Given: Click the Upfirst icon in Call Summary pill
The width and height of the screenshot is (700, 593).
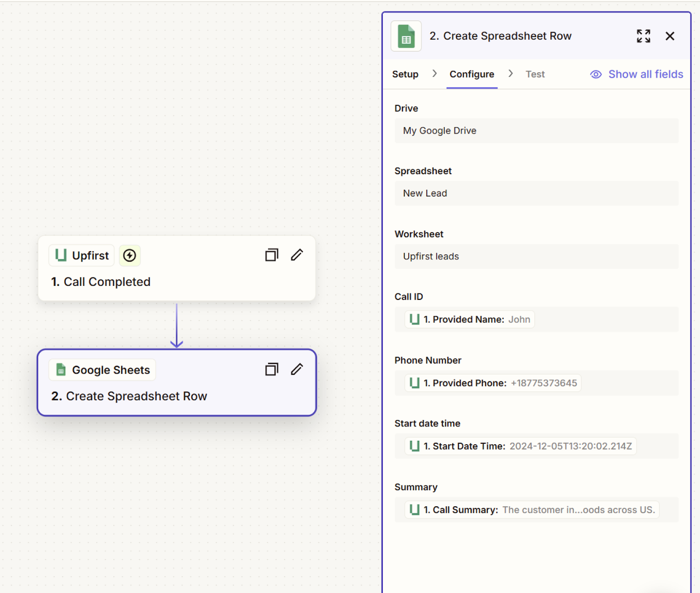Looking at the screenshot, I should tap(414, 509).
